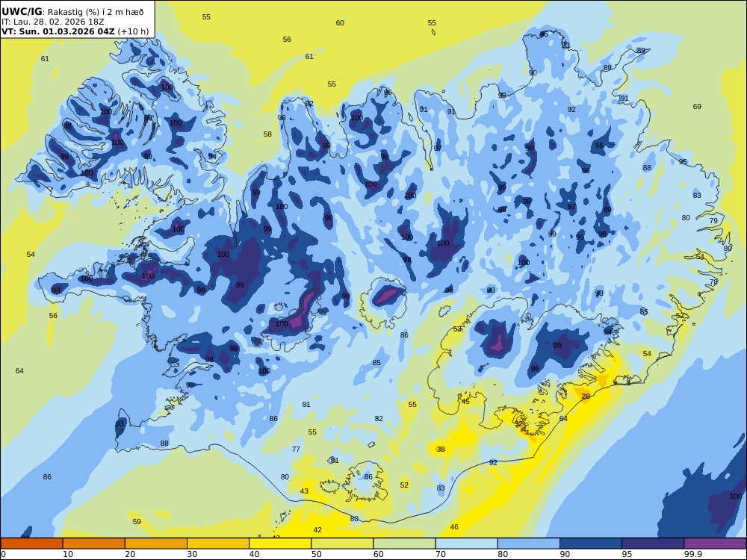The image size is (747, 560).
Task: Click the humidity value '46' on the map
Action: point(454,526)
